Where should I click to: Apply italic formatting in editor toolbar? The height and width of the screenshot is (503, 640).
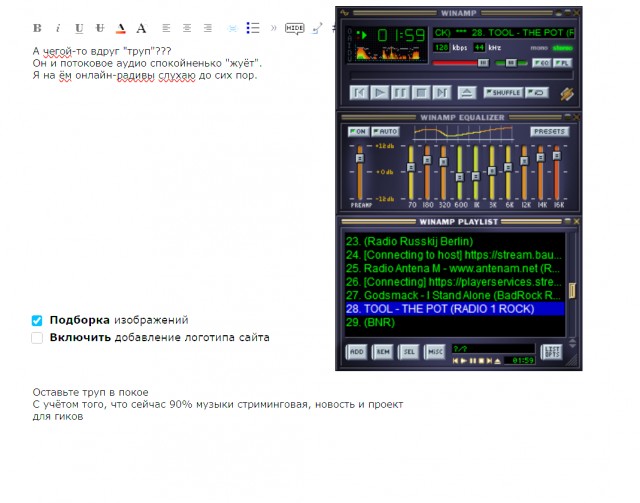tap(58, 28)
